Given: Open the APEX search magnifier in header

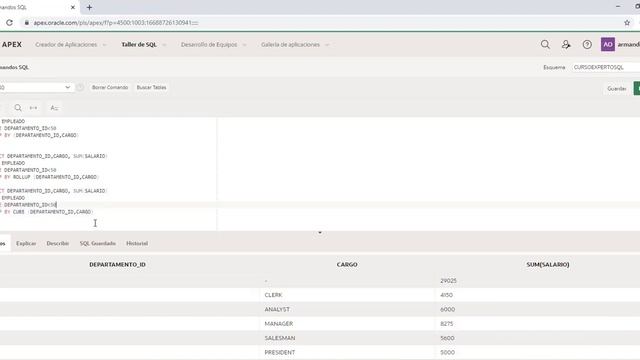Looking at the screenshot, I should tap(545, 44).
